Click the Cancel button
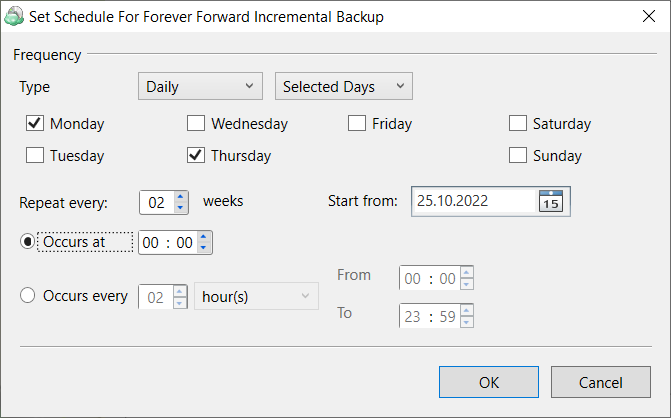671x418 pixels. [x=601, y=382]
